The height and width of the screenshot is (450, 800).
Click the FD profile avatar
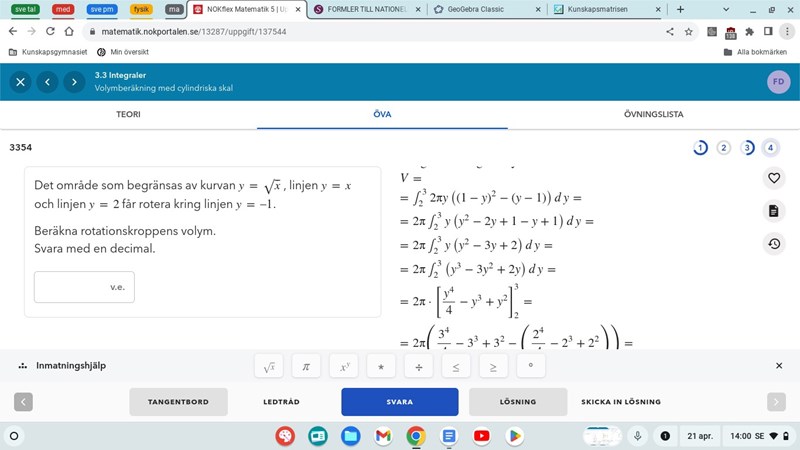[x=778, y=82]
